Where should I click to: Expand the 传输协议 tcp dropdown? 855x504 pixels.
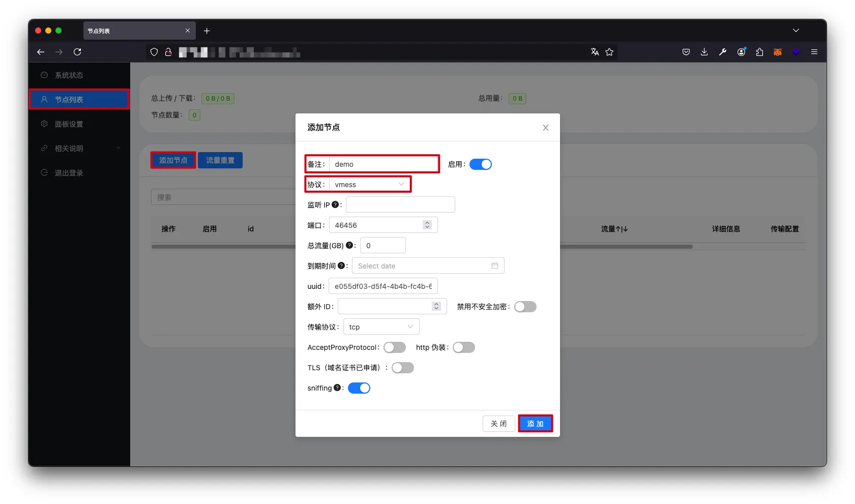pos(381,327)
